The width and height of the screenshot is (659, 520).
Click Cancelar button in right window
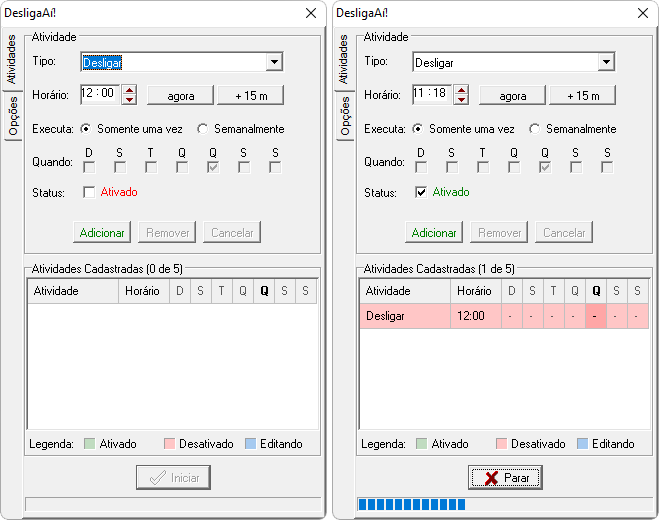pyautogui.click(x=564, y=232)
